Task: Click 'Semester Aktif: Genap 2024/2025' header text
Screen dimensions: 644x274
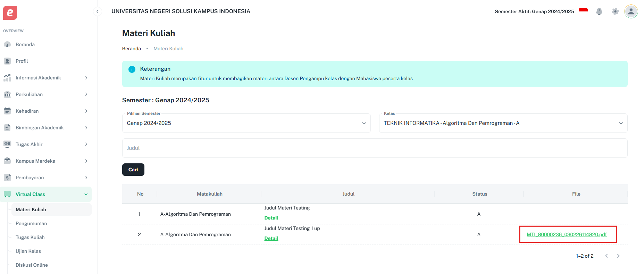Action: point(534,11)
